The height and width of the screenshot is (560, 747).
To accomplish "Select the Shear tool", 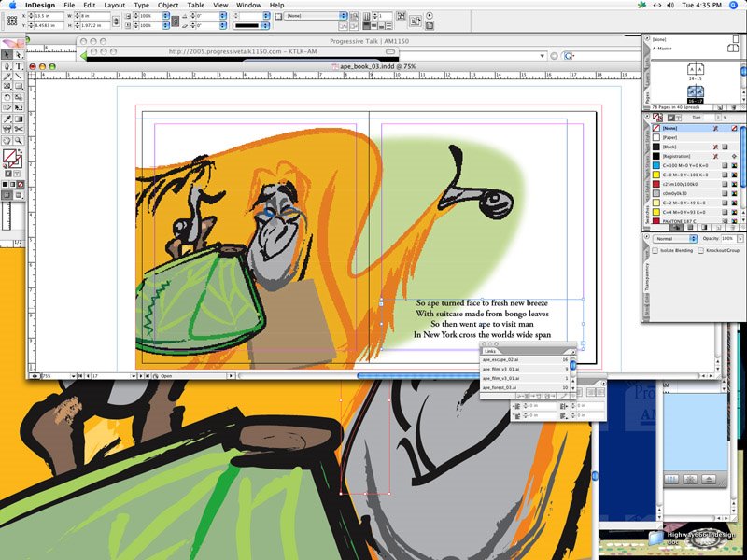I will [7, 107].
